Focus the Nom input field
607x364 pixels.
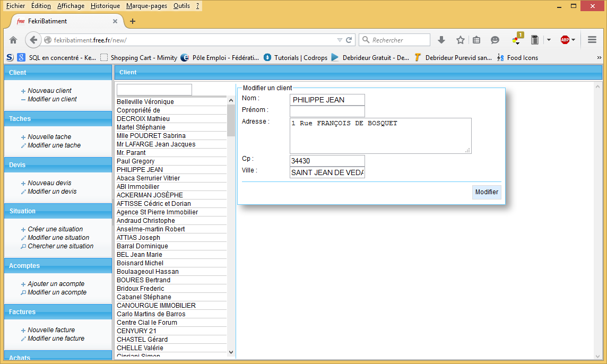pos(327,100)
